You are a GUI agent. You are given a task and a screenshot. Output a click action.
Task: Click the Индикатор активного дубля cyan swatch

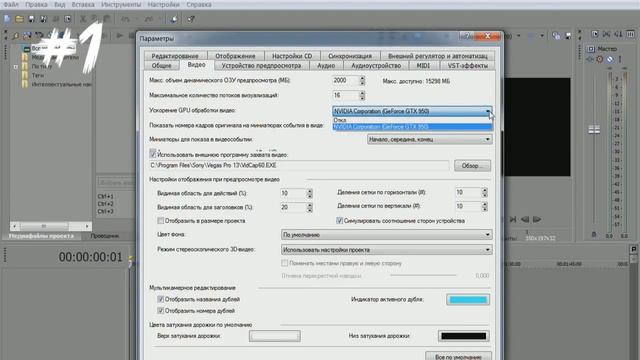click(x=468, y=300)
